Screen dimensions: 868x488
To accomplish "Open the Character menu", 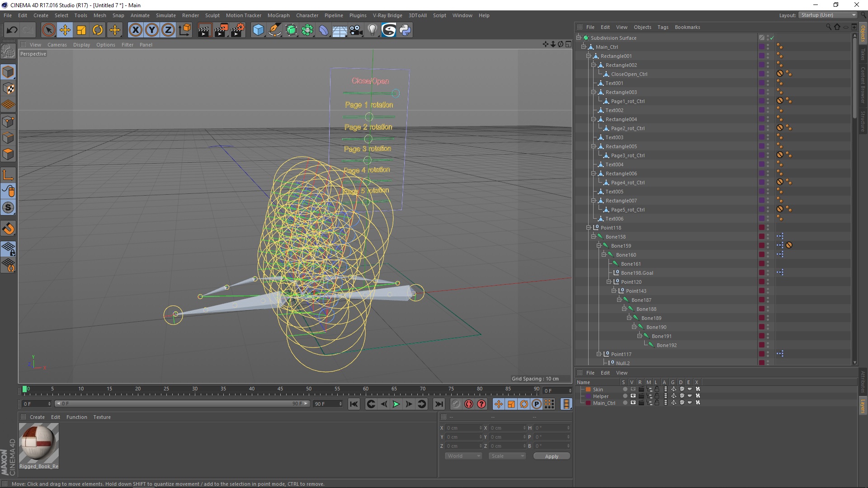I will 307,15.
